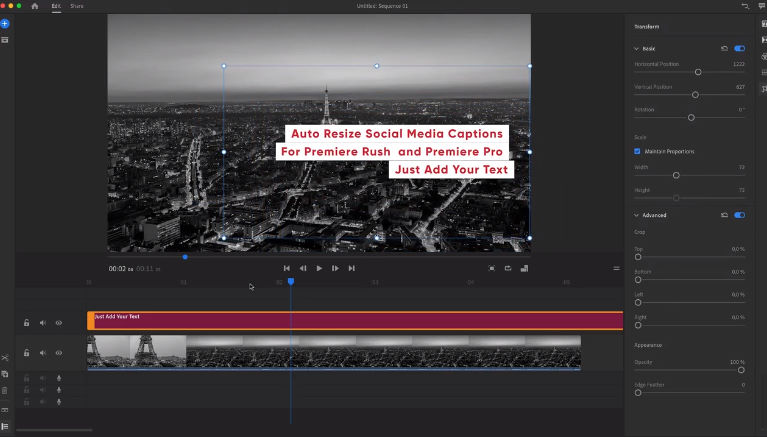Click the blue Add Media plus button
Screen dimensions: 767x437
pos(5,22)
